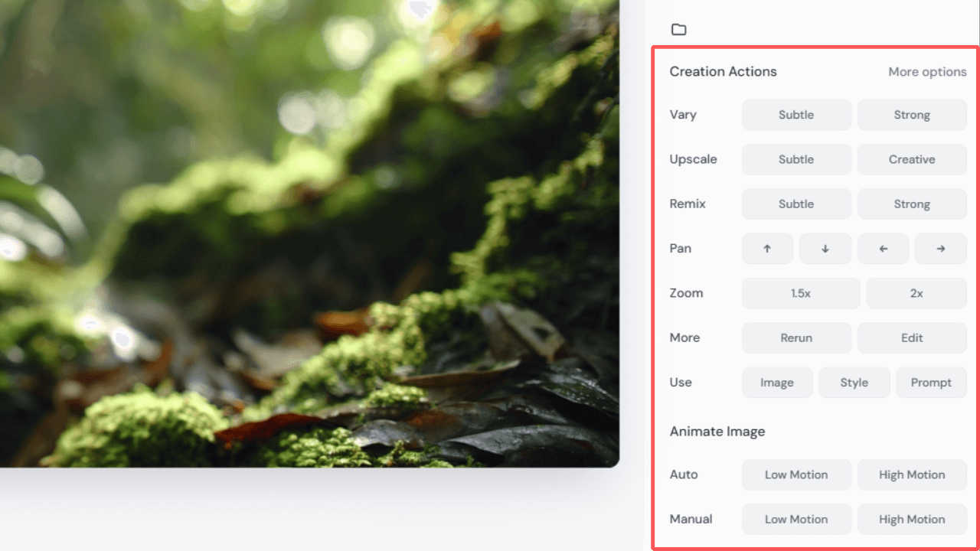The image size is (980, 551).
Task: Pan the image left with arrow
Action: click(x=883, y=249)
